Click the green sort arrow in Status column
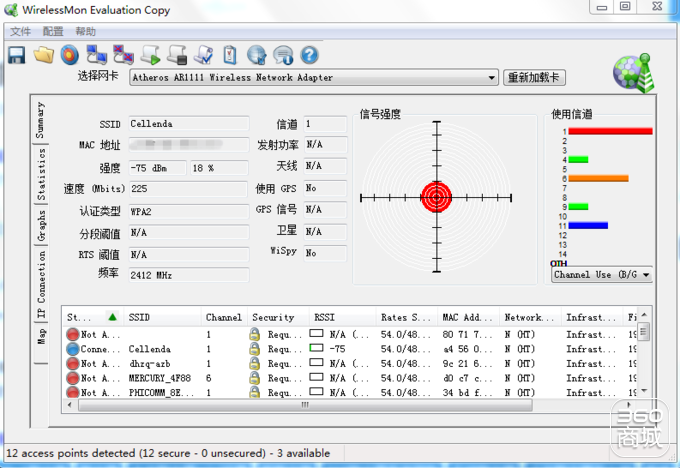 click(113, 317)
